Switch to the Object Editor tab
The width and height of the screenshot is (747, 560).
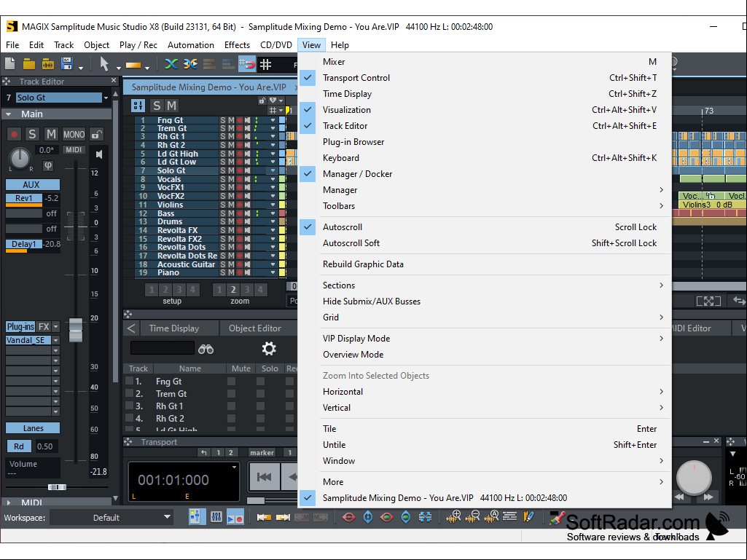[255, 328]
